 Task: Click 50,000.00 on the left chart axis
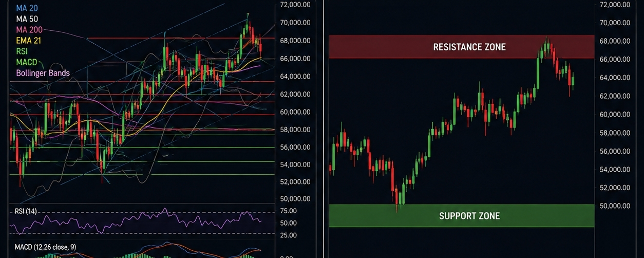tap(295, 199)
